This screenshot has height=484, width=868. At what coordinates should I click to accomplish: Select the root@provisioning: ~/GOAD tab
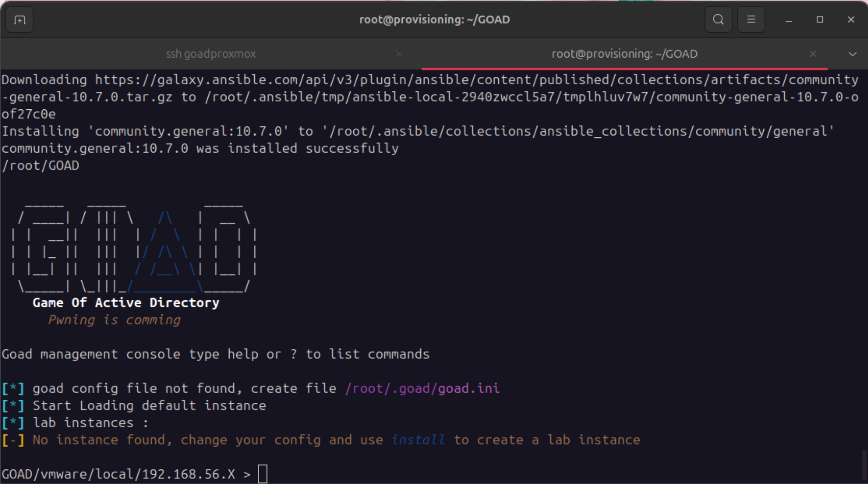pyautogui.click(x=624, y=54)
